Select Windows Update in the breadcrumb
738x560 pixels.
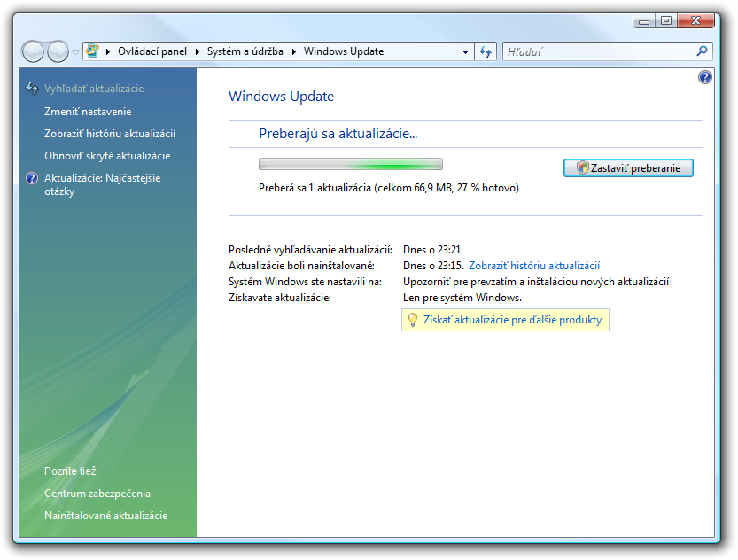344,51
